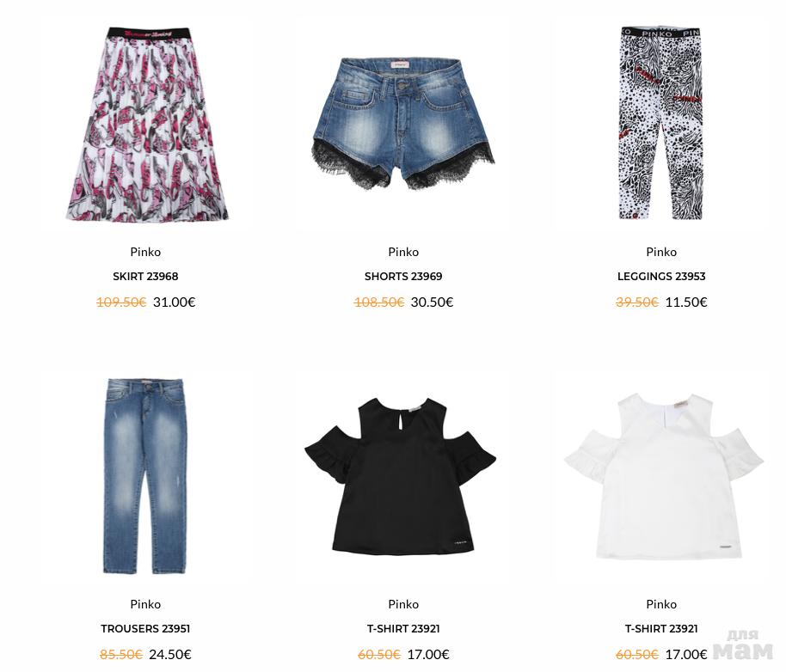Open the white cold-shoulder T-shirt image
Screen dimensions: 786x672
[663, 476]
